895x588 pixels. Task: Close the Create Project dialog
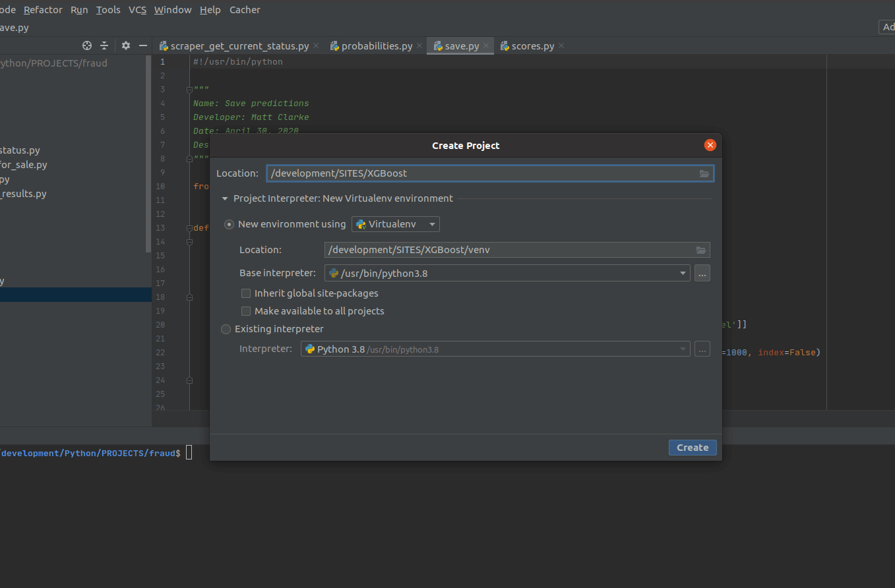[710, 145]
